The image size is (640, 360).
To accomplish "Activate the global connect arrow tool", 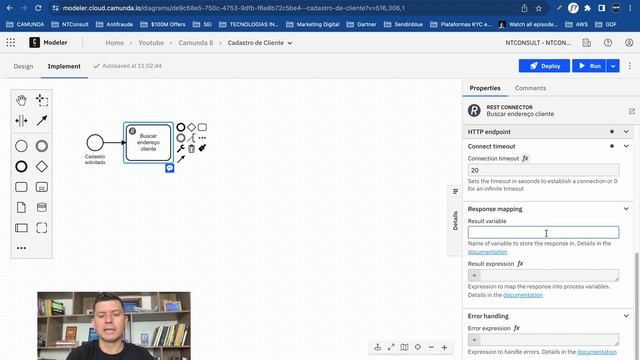I will click(42, 120).
